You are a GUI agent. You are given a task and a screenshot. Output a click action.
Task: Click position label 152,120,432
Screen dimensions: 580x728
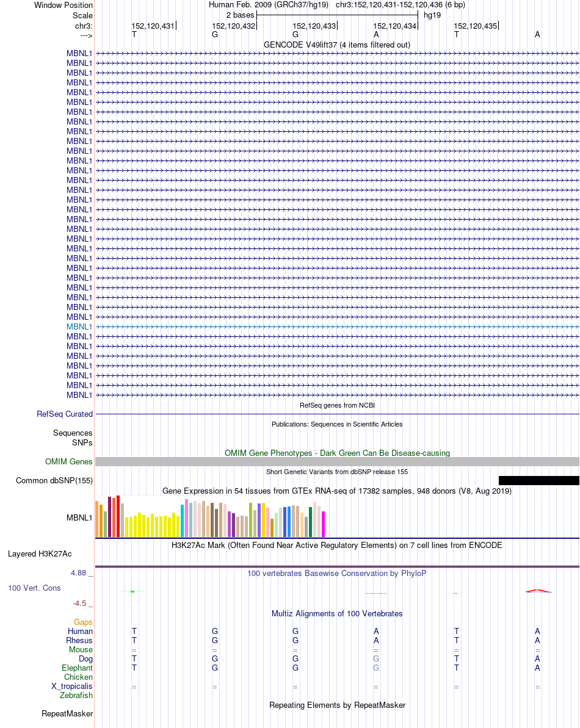point(233,26)
